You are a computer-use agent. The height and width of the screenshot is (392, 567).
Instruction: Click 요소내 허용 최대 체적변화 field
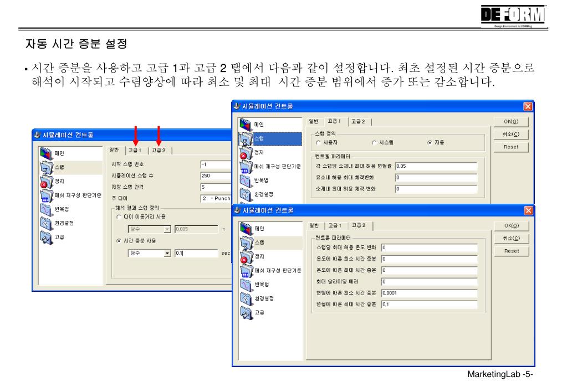pyautogui.click(x=436, y=177)
